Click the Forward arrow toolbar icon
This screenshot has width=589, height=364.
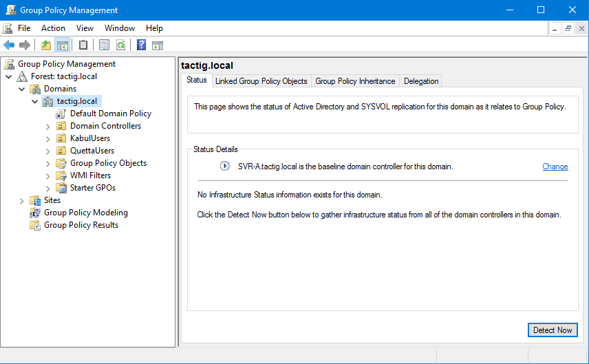point(24,45)
